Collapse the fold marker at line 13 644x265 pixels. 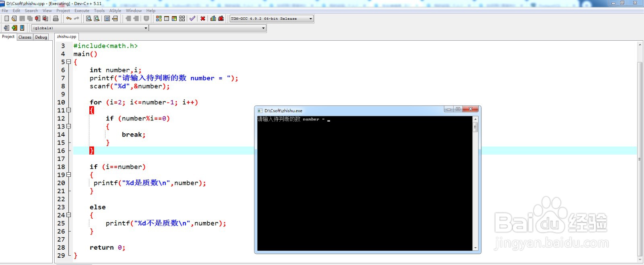(69, 126)
